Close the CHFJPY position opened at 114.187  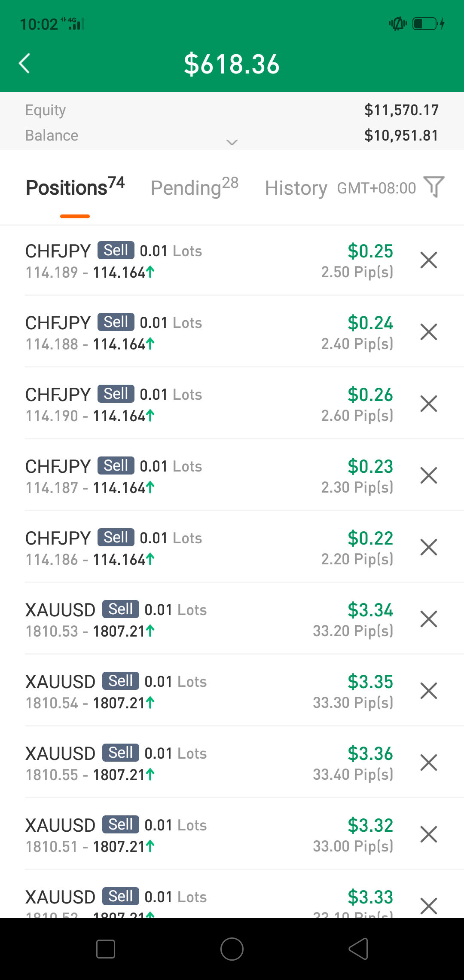[428, 475]
